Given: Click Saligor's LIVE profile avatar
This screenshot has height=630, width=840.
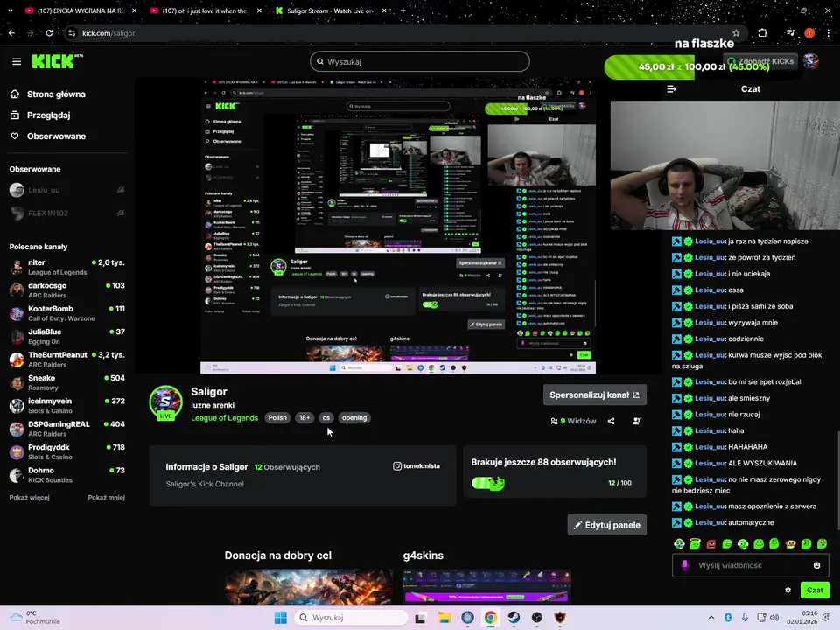Looking at the screenshot, I should point(165,402).
